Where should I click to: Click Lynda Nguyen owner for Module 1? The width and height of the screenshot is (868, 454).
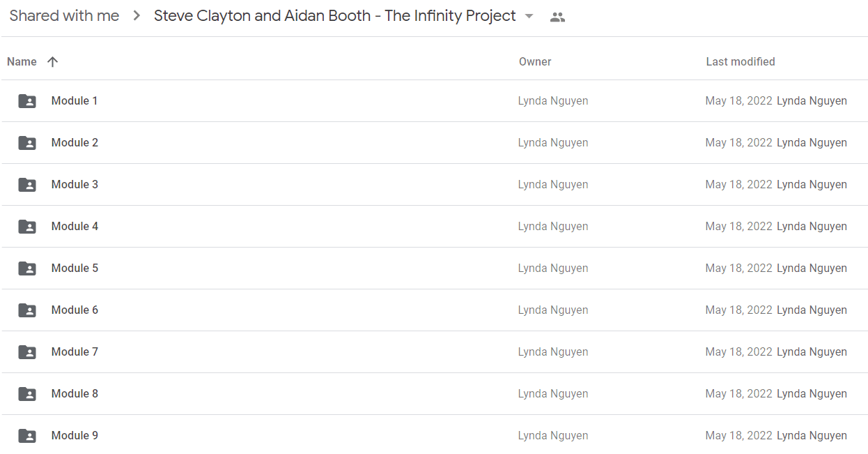click(x=553, y=100)
